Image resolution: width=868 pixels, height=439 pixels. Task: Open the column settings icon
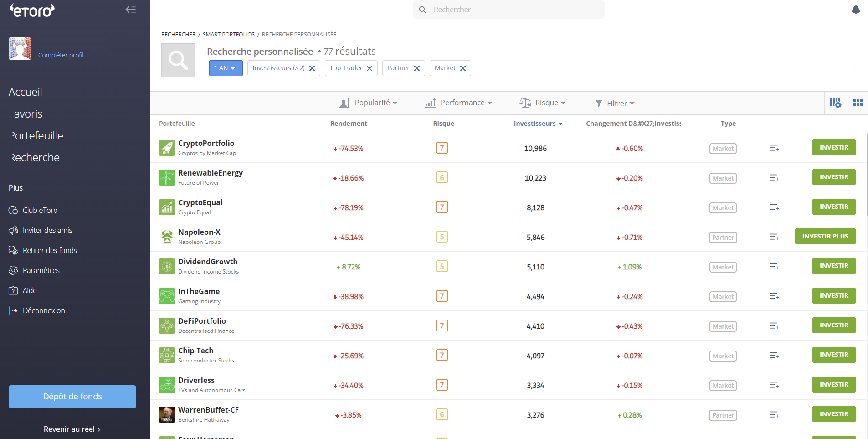pos(835,103)
